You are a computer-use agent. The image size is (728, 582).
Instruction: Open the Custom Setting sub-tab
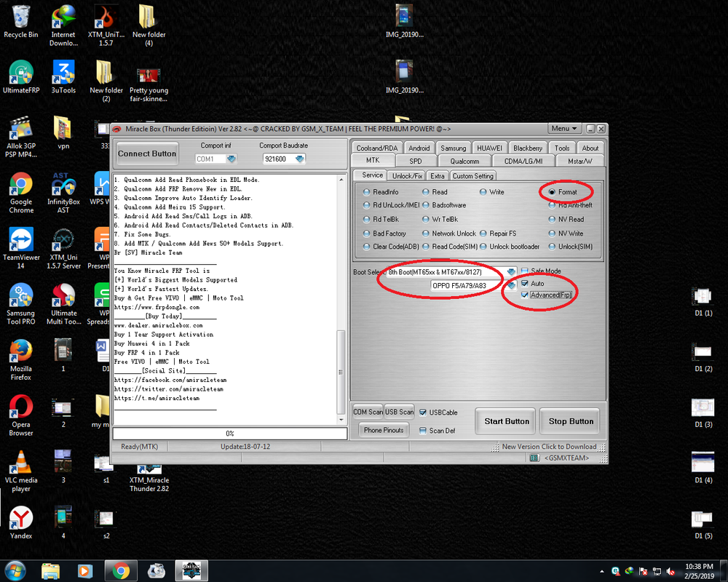click(x=472, y=176)
